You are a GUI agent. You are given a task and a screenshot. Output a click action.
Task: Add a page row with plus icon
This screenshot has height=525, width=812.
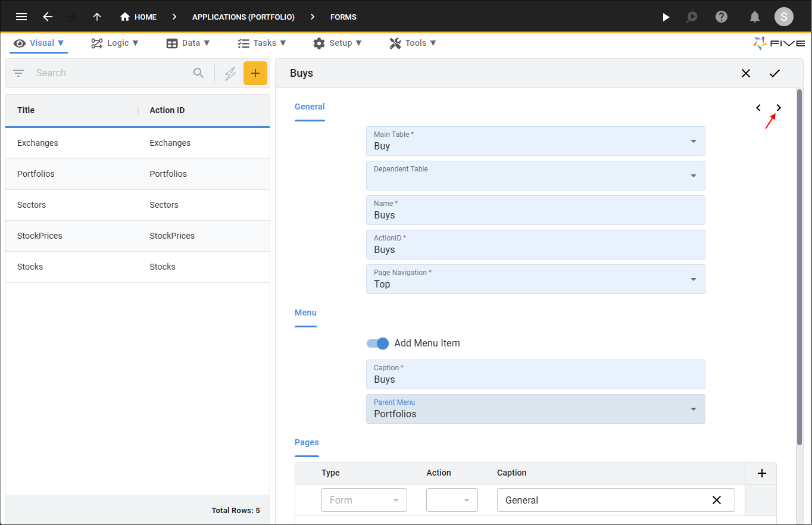click(x=761, y=473)
